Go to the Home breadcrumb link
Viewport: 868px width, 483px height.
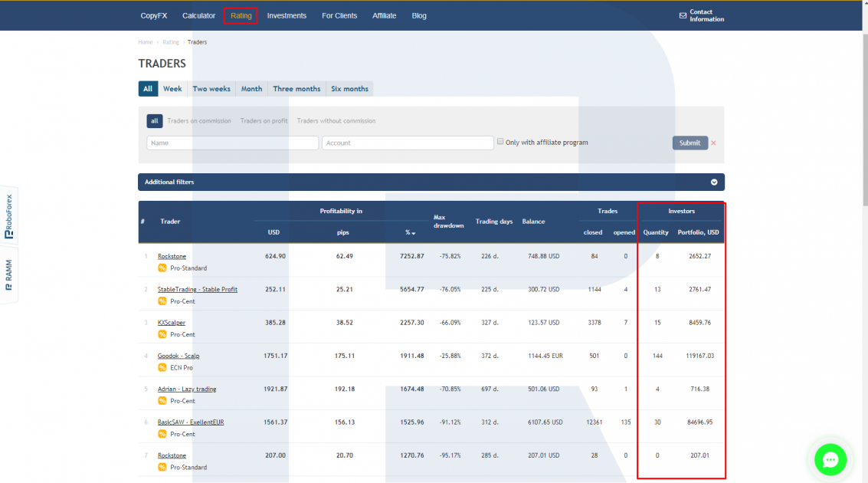145,42
